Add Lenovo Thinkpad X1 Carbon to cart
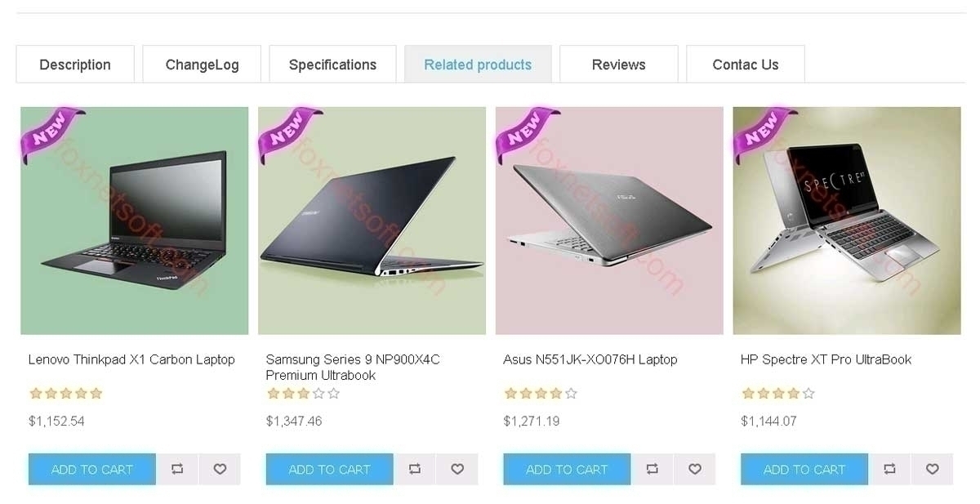The width and height of the screenshot is (980, 504). tap(92, 469)
